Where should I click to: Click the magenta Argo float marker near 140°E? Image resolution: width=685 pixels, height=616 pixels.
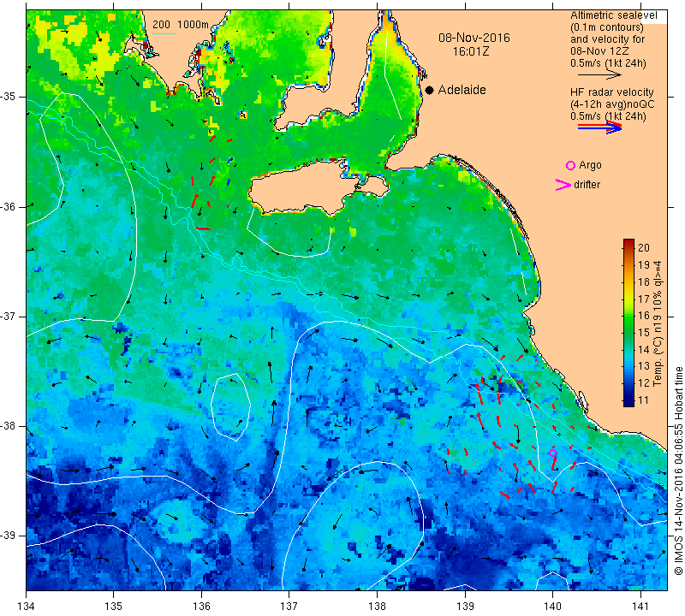point(552,453)
